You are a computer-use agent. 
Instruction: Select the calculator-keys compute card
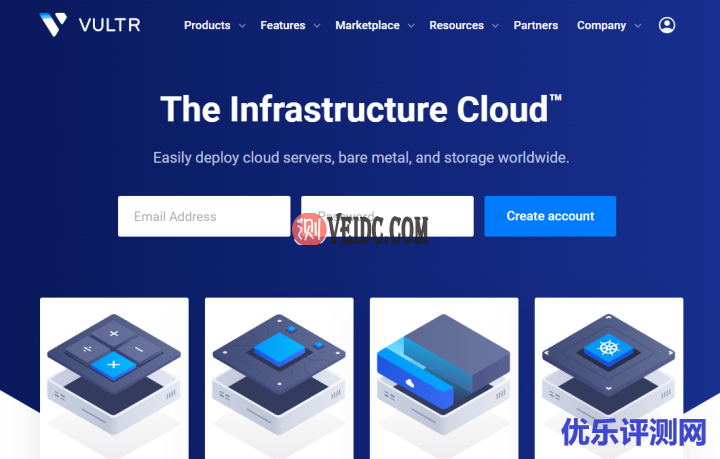[x=114, y=378]
